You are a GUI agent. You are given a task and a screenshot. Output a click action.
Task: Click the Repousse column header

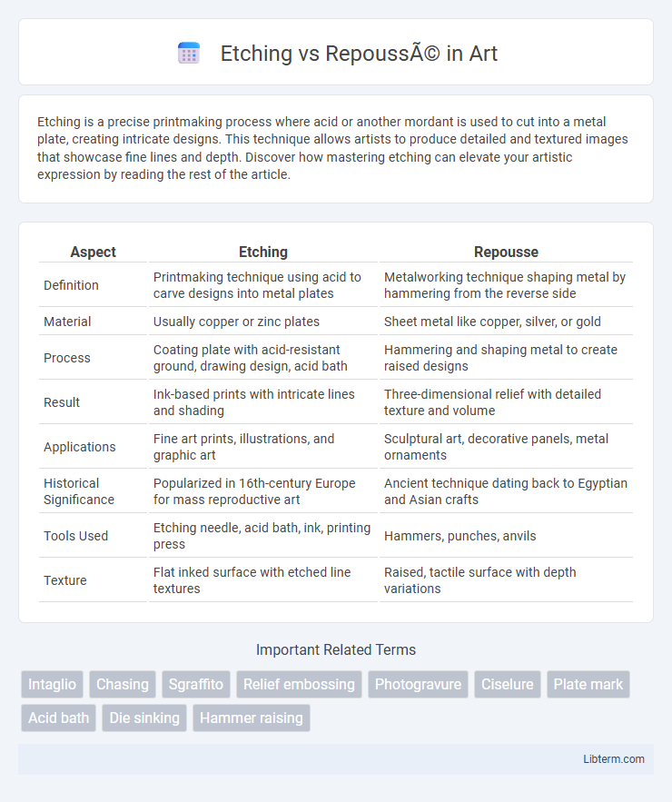click(507, 252)
